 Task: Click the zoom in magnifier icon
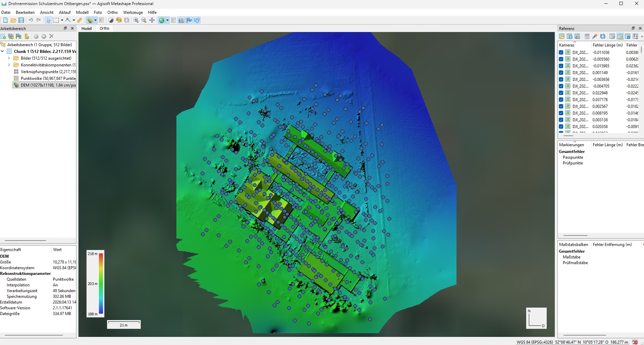(x=136, y=20)
